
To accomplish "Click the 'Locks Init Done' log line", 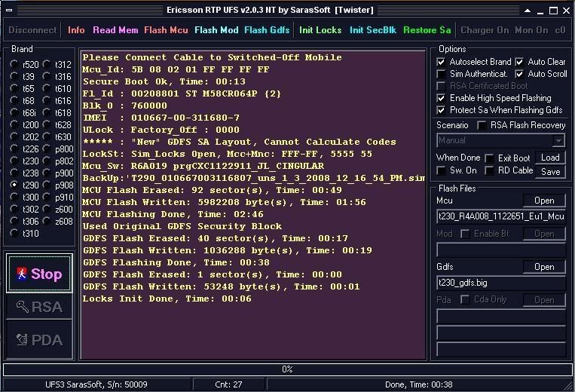I will 167,299.
